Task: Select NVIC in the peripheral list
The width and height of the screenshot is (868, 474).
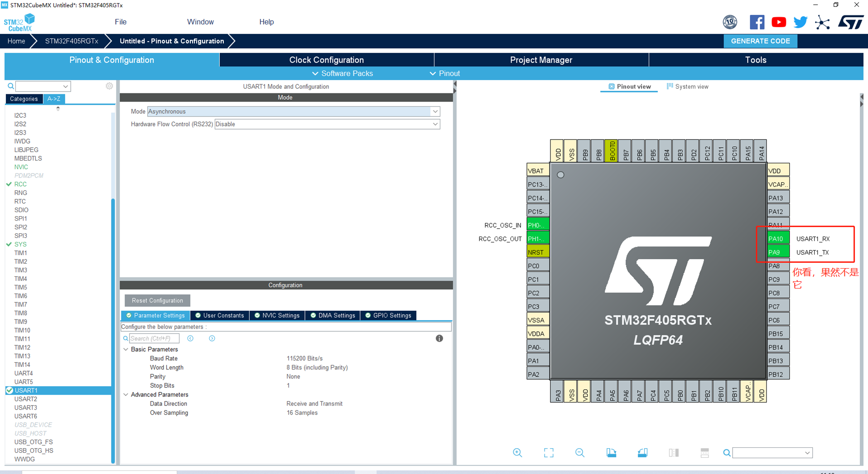Action: click(21, 167)
